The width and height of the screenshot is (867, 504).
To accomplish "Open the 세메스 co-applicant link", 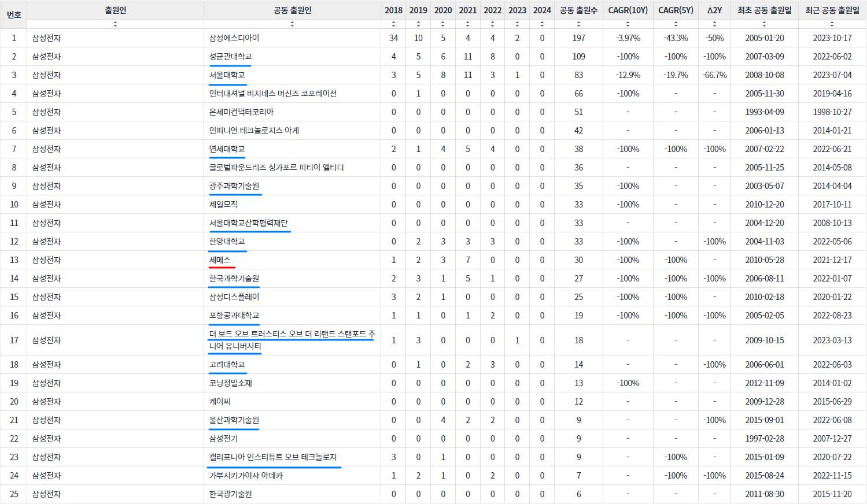I will (x=220, y=260).
